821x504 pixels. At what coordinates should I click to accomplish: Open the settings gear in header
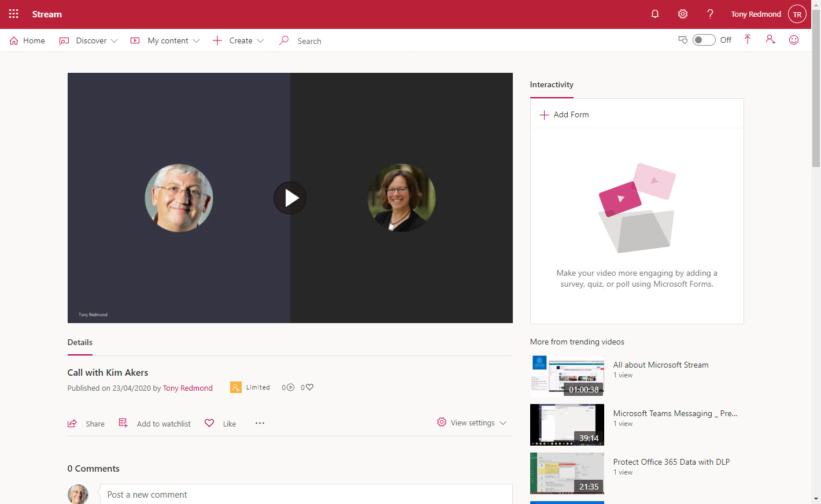pos(683,14)
